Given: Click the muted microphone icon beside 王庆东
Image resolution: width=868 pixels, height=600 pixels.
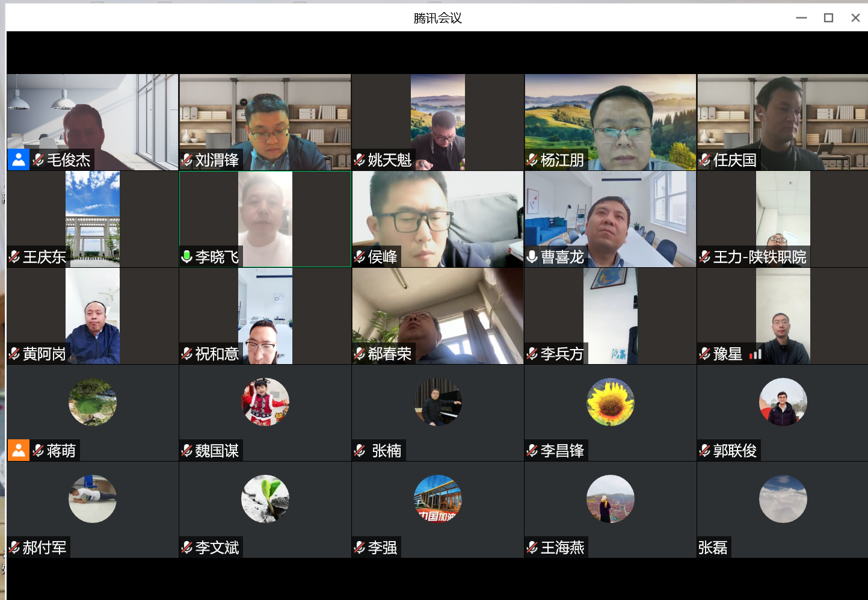Looking at the screenshot, I should tap(14, 257).
